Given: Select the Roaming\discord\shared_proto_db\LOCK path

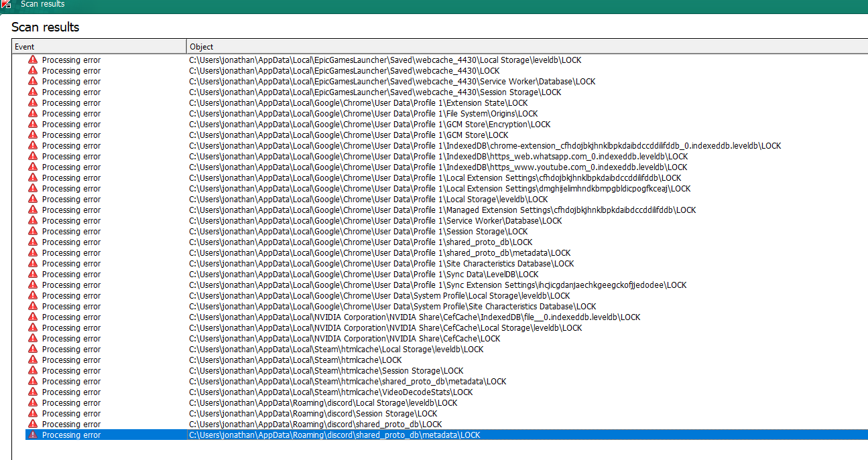Looking at the screenshot, I should tap(316, 424).
